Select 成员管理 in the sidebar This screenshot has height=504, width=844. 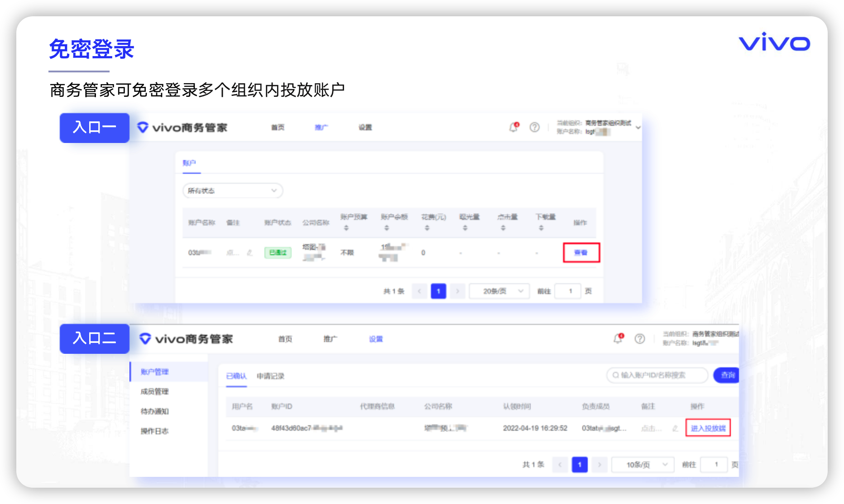coord(154,392)
